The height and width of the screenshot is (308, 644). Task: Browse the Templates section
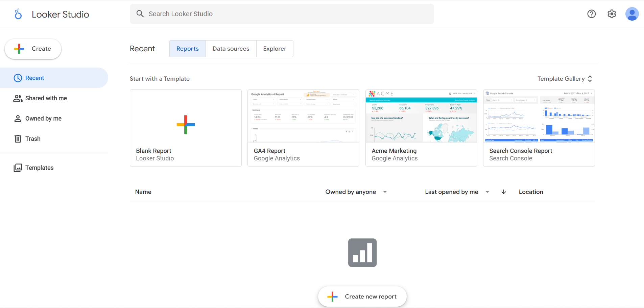pos(39,168)
